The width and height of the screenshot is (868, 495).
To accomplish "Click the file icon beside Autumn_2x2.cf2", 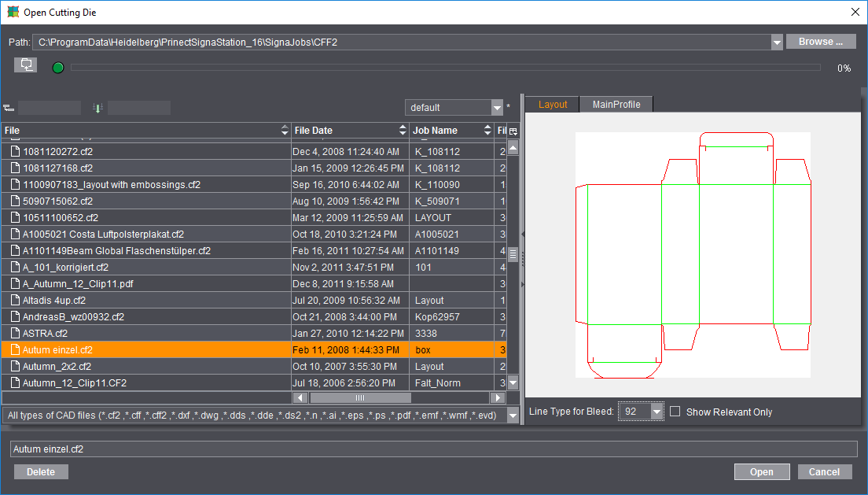I will point(14,366).
